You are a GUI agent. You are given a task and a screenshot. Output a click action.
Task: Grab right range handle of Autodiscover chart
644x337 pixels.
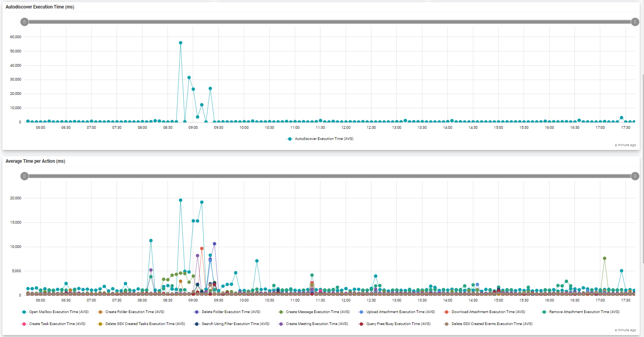[635, 22]
